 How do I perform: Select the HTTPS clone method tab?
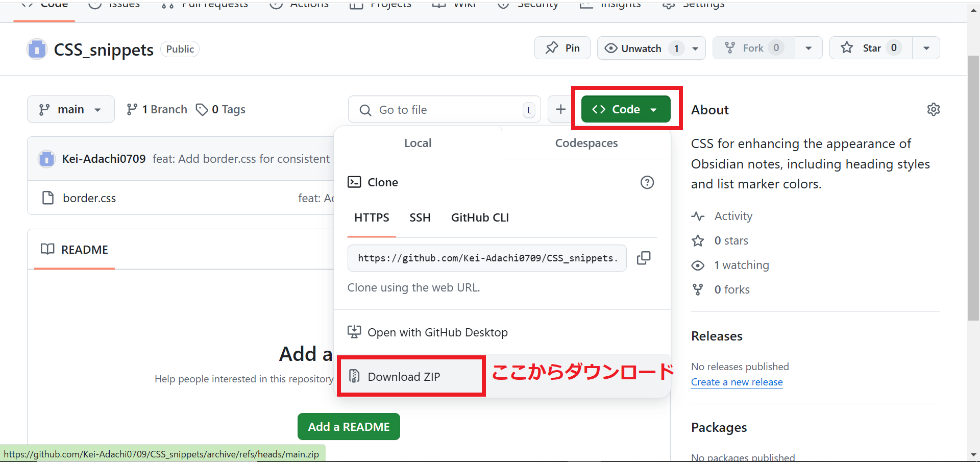pyautogui.click(x=372, y=217)
